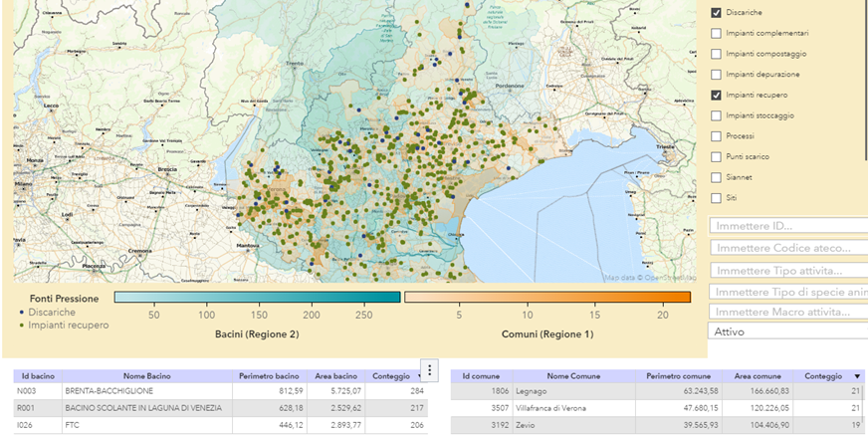Click the sort arrow on Comuni Conteggio column

pyautogui.click(x=858, y=376)
